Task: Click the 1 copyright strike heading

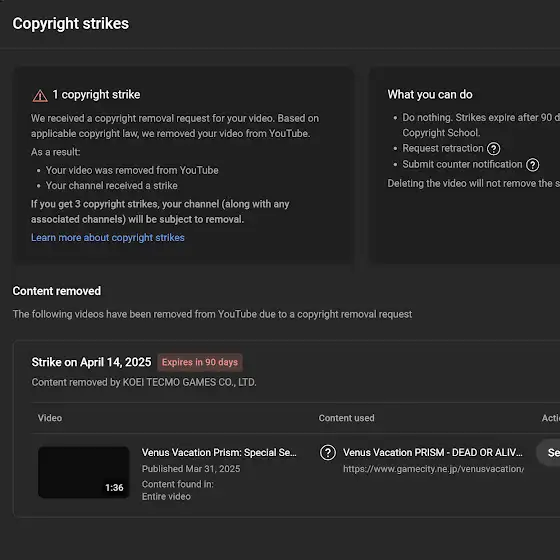Action: point(96,95)
